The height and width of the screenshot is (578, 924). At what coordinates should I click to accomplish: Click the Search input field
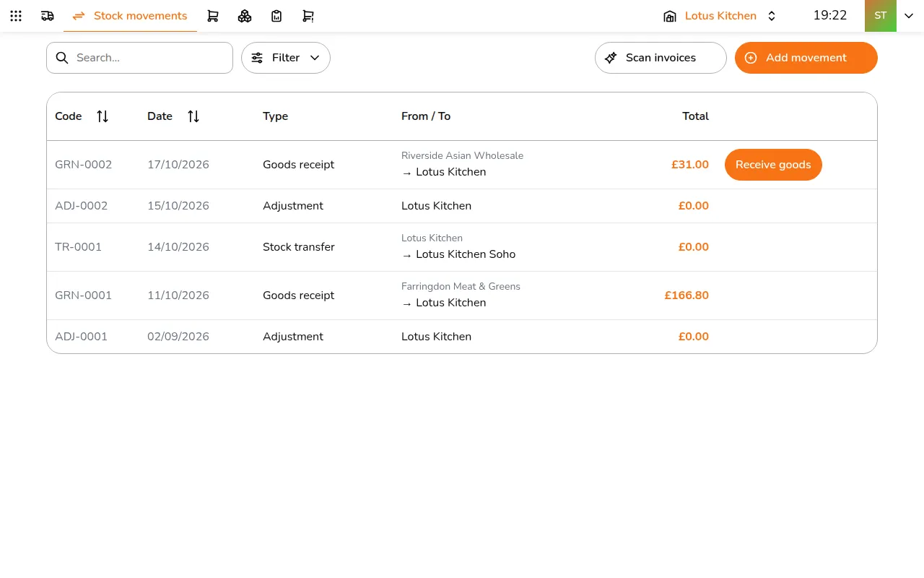point(139,58)
